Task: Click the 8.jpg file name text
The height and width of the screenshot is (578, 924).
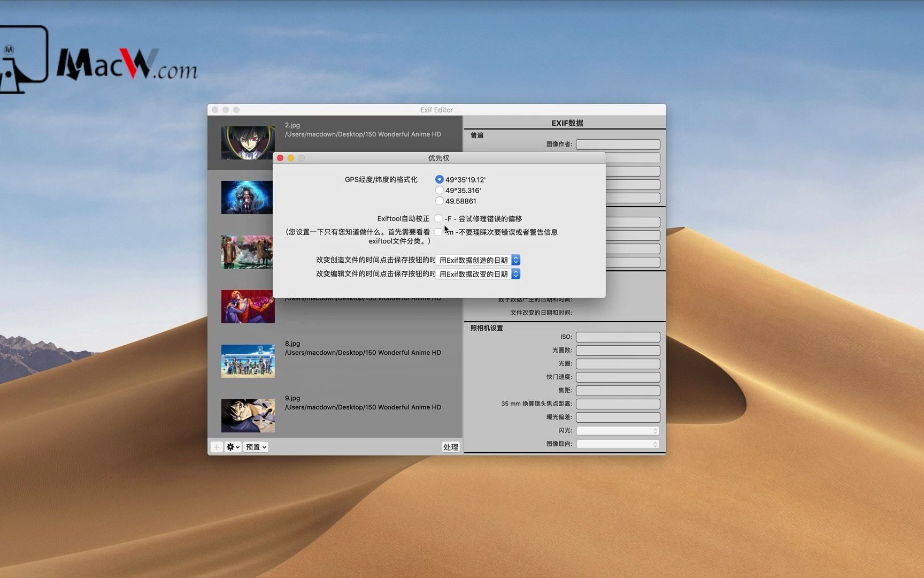Action: [292, 344]
